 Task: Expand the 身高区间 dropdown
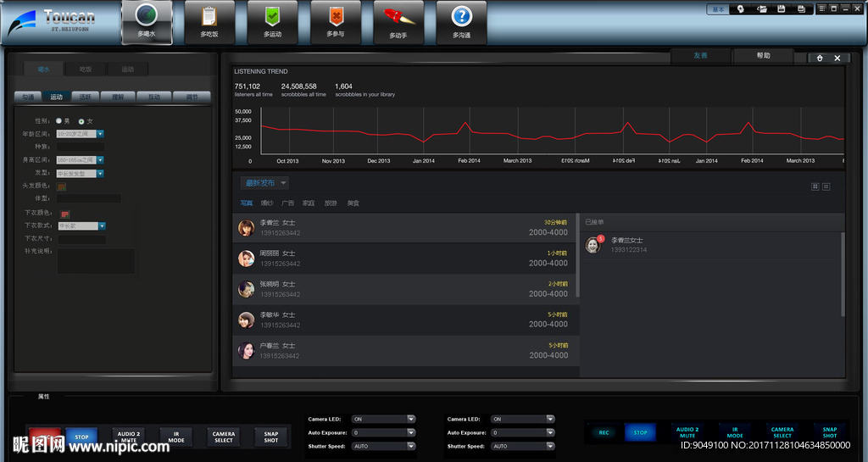coord(100,160)
